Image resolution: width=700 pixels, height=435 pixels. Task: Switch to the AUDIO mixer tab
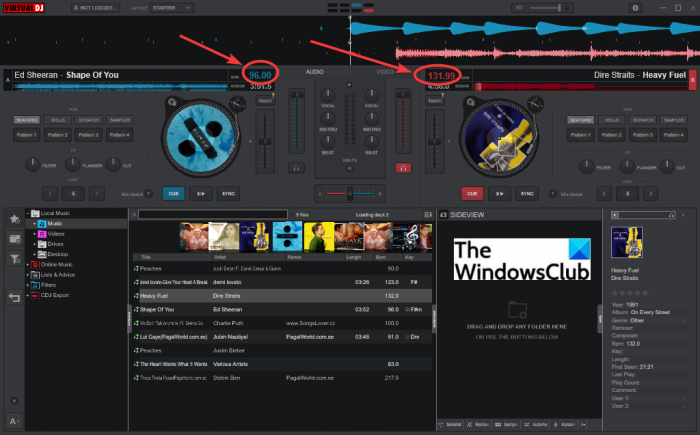[x=315, y=72]
